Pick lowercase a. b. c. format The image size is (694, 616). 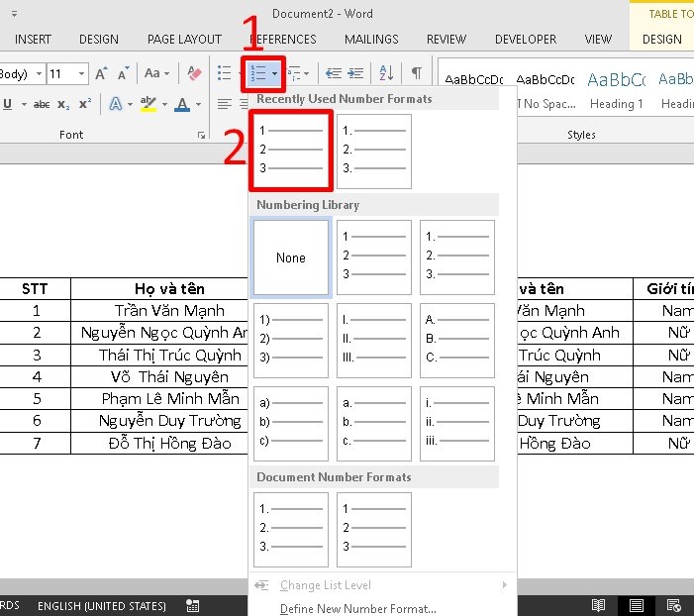(374, 424)
